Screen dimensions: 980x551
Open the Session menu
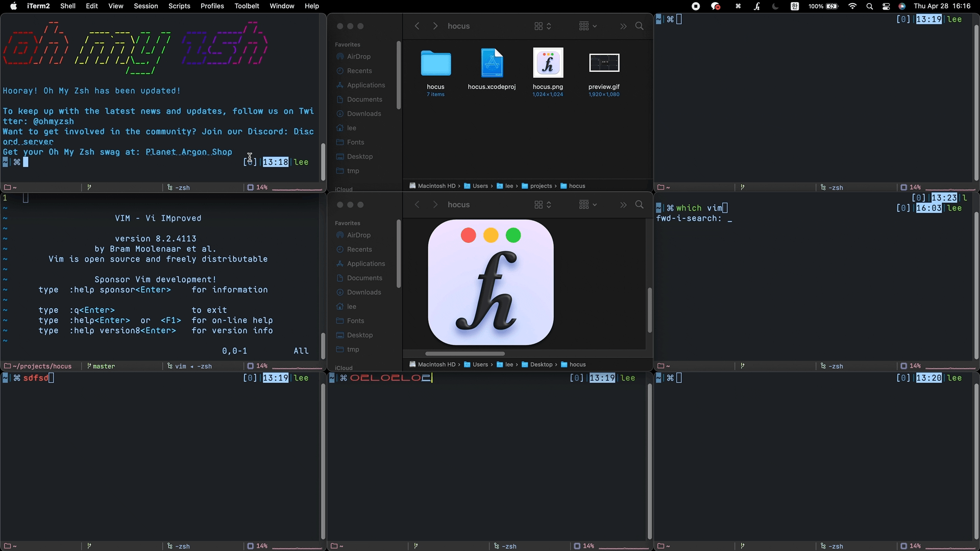coord(146,6)
